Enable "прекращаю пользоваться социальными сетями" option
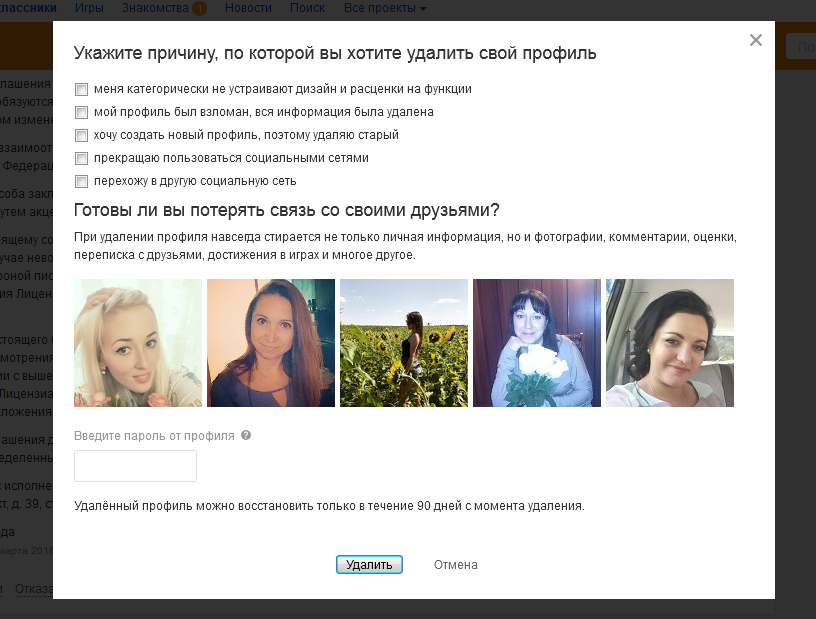The image size is (816, 619). [x=81, y=158]
